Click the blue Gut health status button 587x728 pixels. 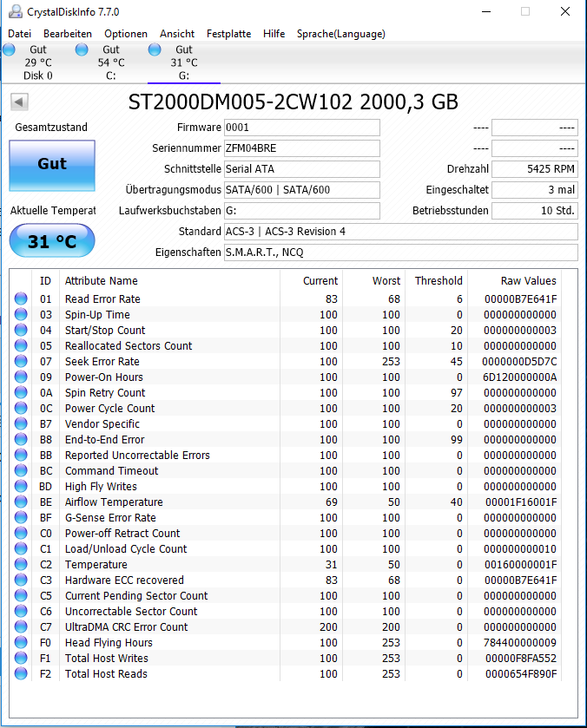tap(52, 165)
